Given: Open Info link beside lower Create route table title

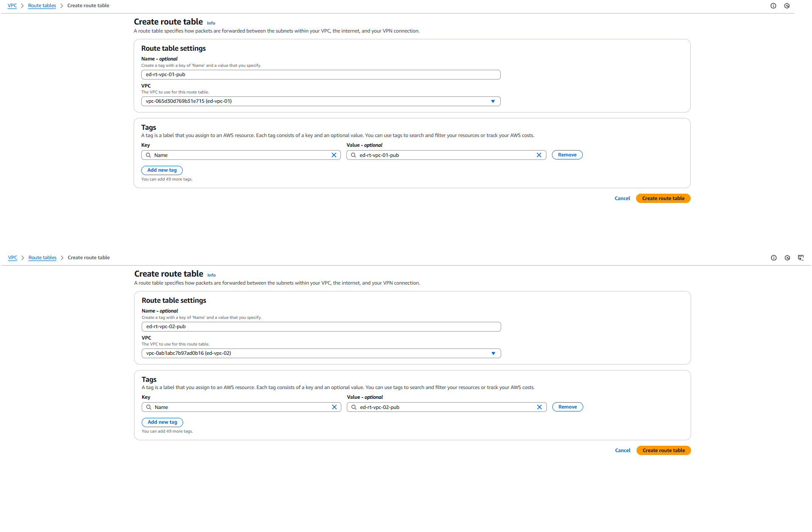Looking at the screenshot, I should pyautogui.click(x=211, y=275).
